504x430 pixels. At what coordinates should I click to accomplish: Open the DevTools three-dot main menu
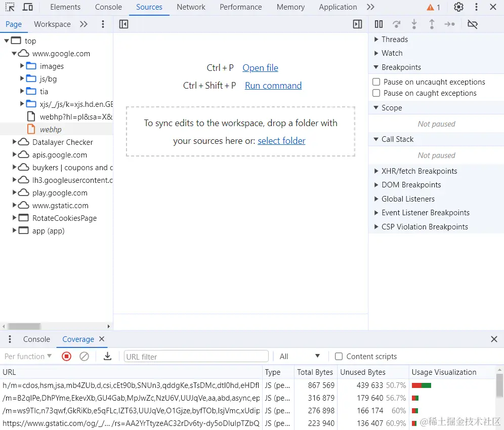click(476, 7)
